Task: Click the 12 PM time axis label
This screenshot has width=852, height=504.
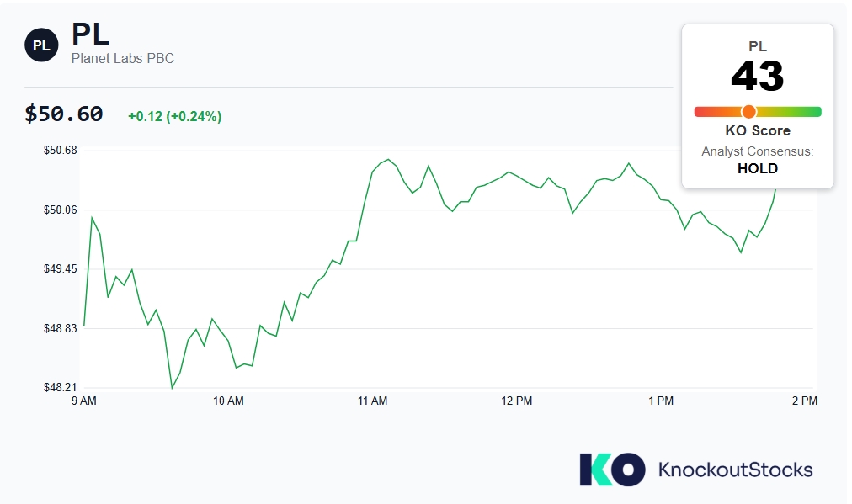Action: 517,401
